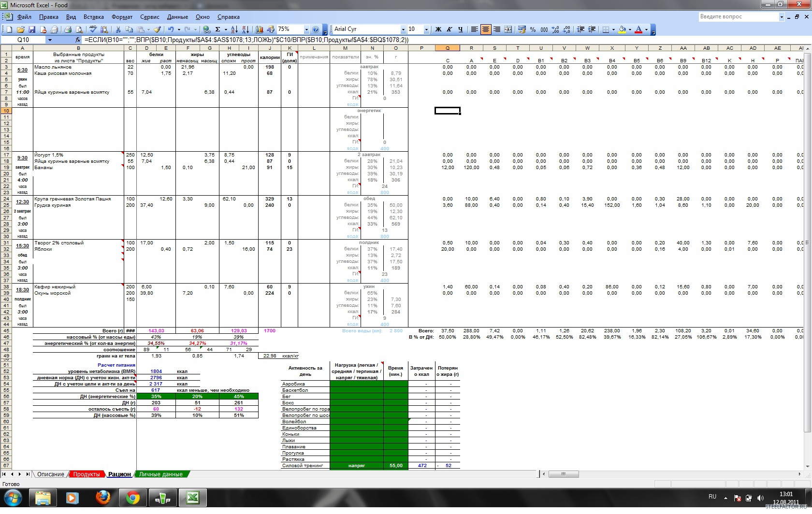Apply percent style from toolbar

533,29
